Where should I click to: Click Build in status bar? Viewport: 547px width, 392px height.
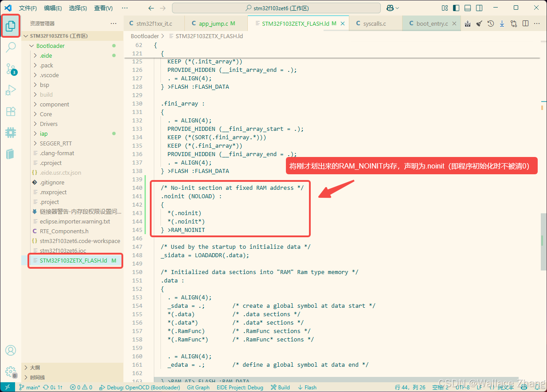click(x=280, y=387)
